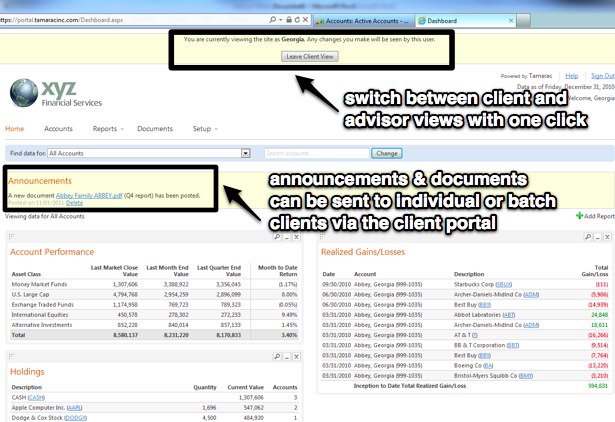Open the AT & T ticker link
Screen dimensions: 615x422
[x=475, y=335]
